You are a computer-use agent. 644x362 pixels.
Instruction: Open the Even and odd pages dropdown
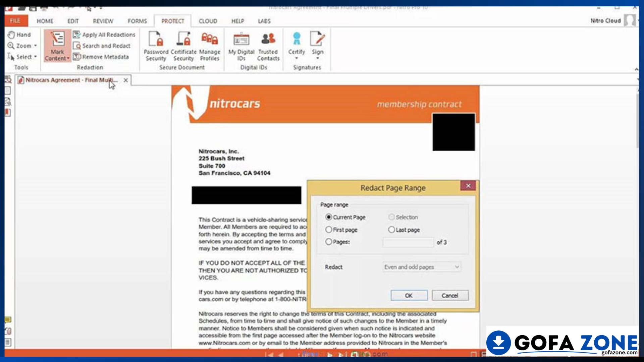click(x=422, y=267)
